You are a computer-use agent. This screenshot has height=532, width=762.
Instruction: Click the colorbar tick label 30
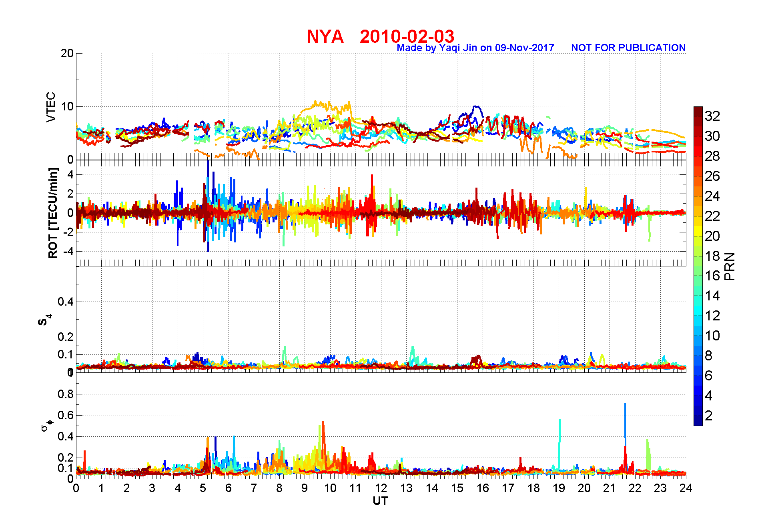(x=712, y=136)
